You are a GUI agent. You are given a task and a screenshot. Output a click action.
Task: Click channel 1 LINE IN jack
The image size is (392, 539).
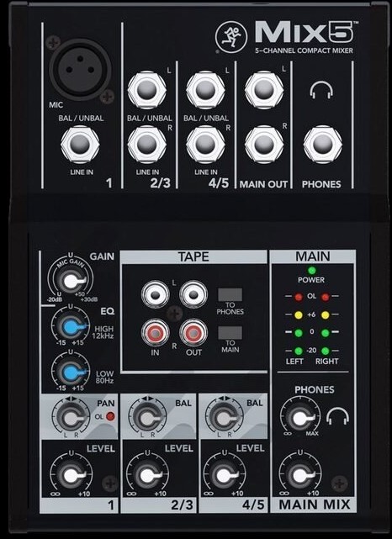pos(80,145)
